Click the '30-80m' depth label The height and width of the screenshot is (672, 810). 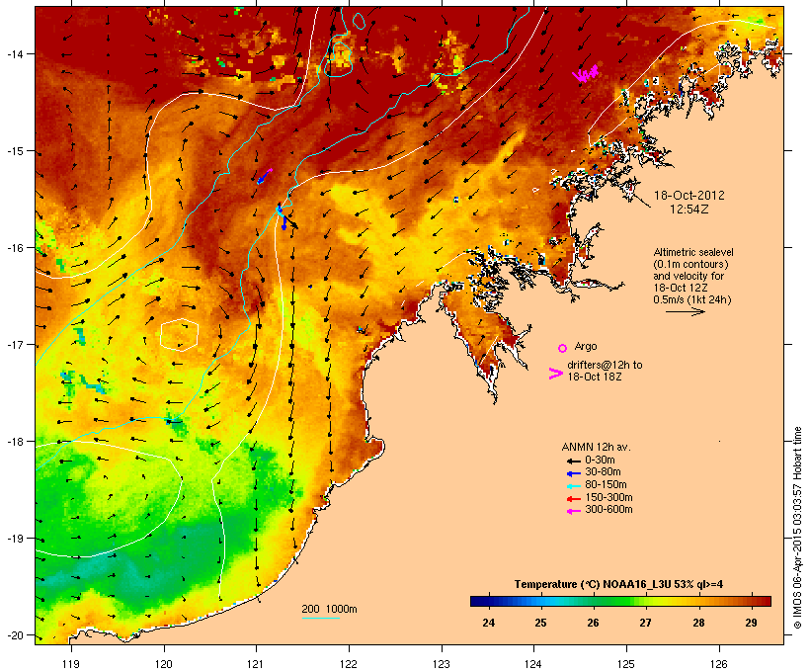point(603,472)
